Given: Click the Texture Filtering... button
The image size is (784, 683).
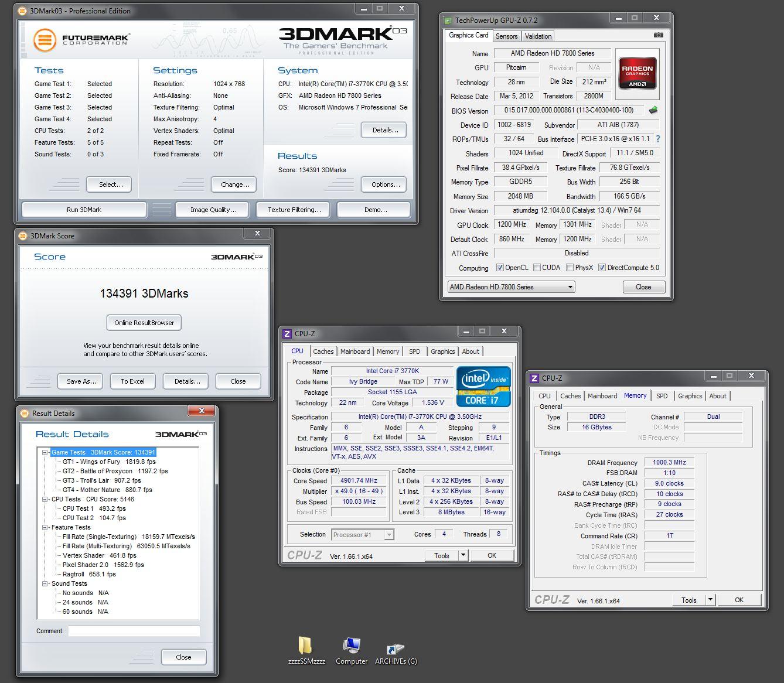Looking at the screenshot, I should point(294,210).
